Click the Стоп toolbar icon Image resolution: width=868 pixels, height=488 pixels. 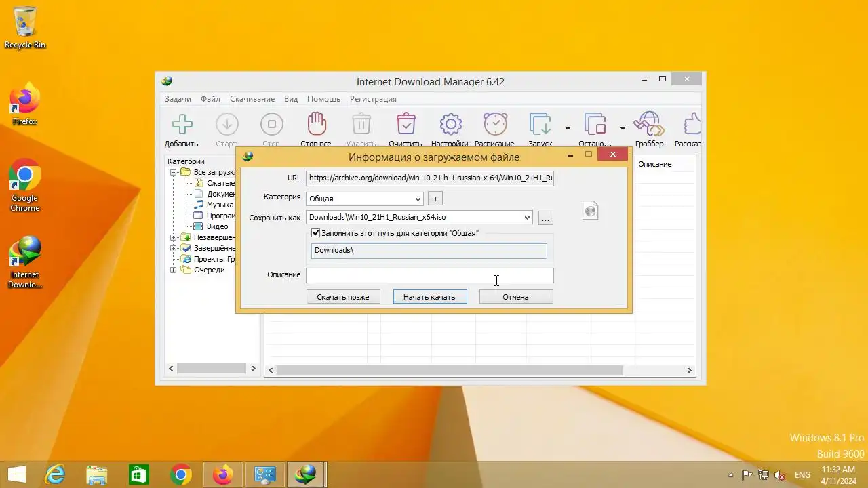point(271,125)
